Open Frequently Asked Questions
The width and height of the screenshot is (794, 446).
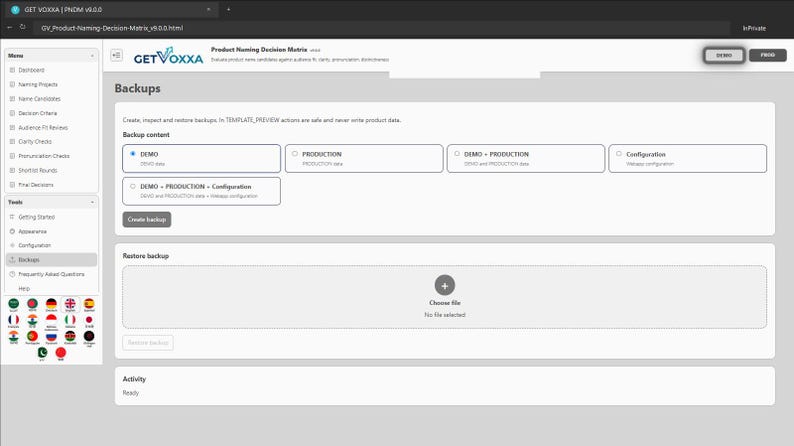tap(51, 274)
